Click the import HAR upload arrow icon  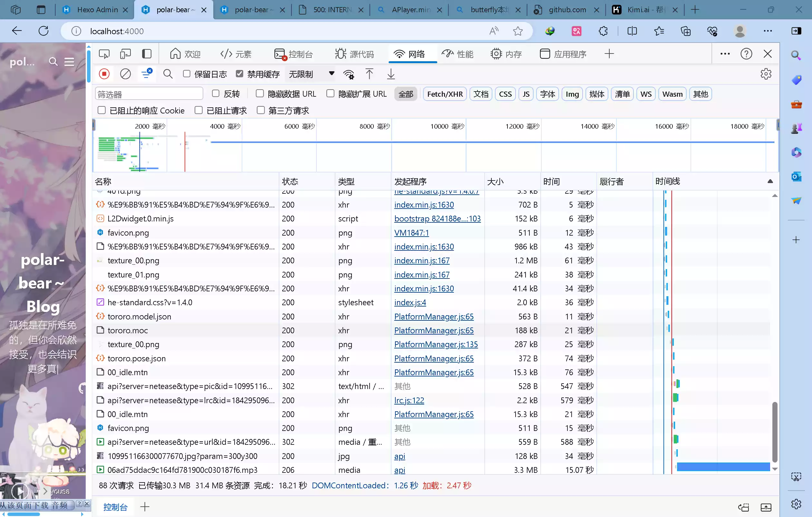tap(369, 74)
